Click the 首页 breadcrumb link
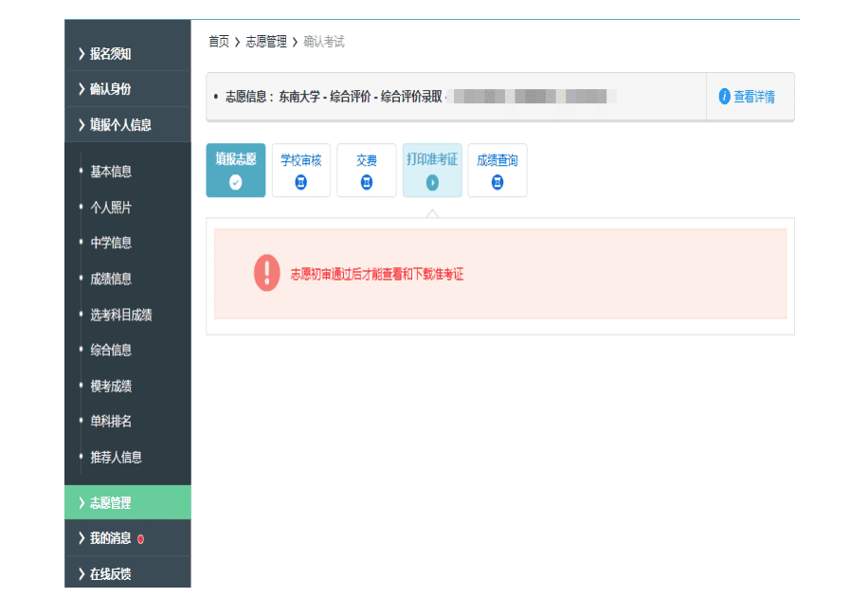 [x=219, y=42]
